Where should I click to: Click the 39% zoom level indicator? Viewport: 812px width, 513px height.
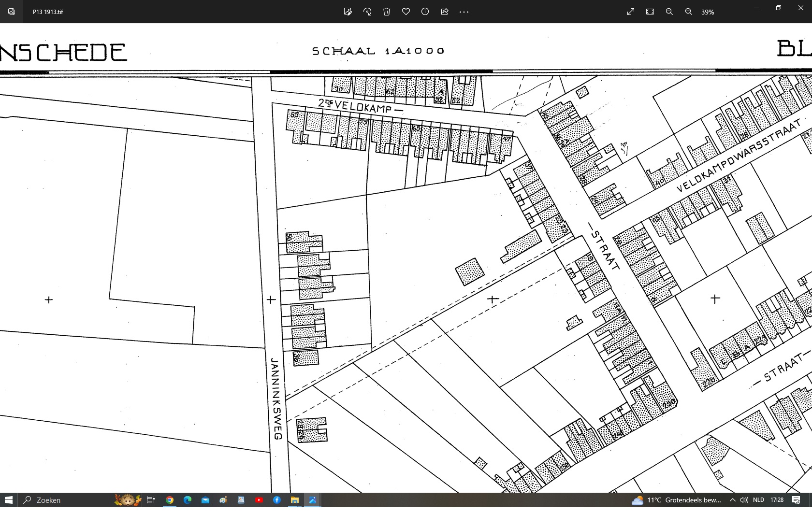708,12
